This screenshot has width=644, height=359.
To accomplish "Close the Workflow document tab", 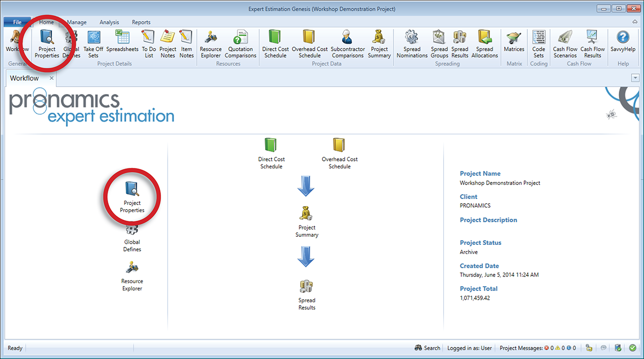I will point(52,78).
